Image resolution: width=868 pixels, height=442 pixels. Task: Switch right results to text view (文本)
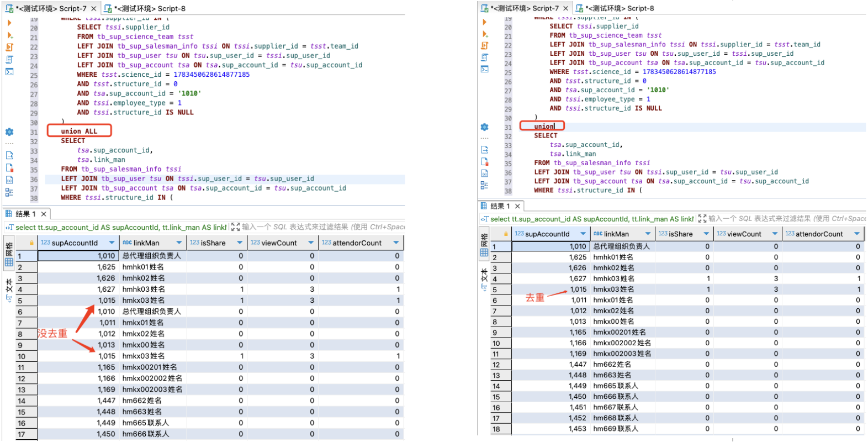(484, 279)
